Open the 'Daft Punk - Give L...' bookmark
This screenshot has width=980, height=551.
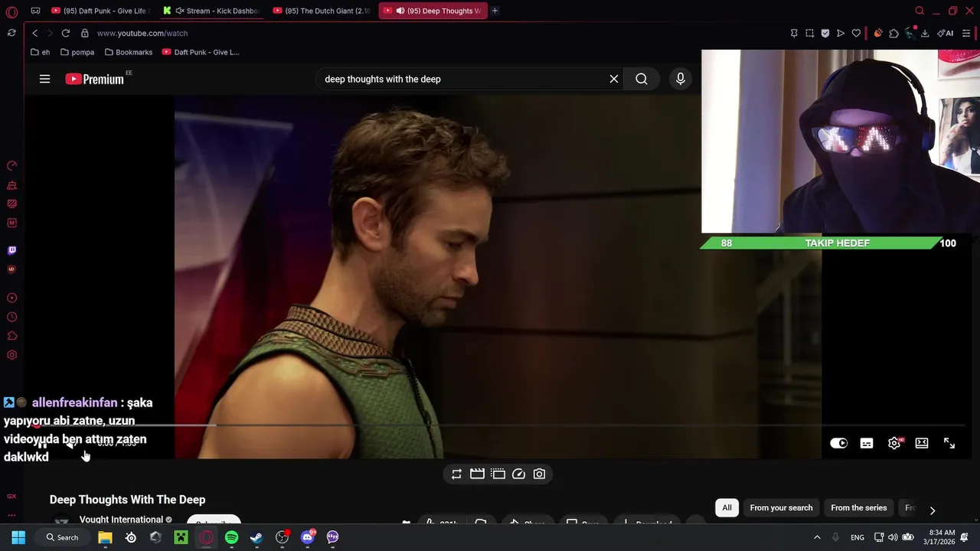tap(201, 52)
